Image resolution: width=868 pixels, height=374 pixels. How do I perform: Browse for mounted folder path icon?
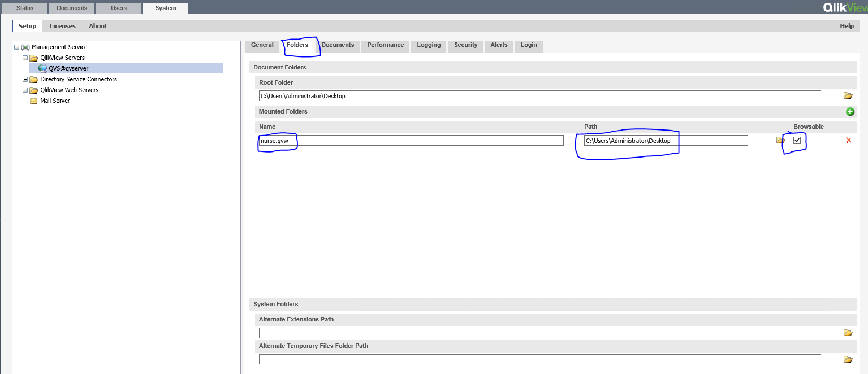pos(780,141)
